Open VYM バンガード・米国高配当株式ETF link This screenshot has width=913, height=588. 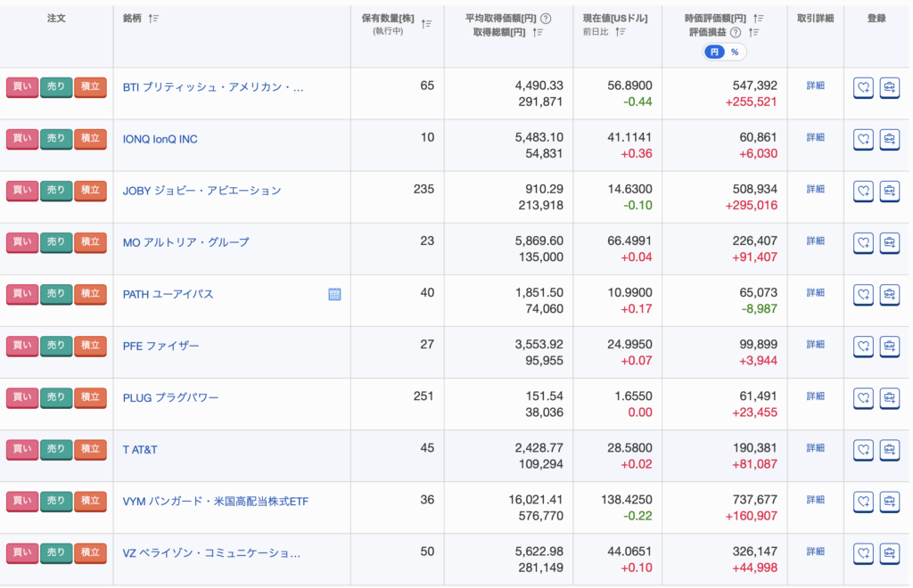click(216, 502)
